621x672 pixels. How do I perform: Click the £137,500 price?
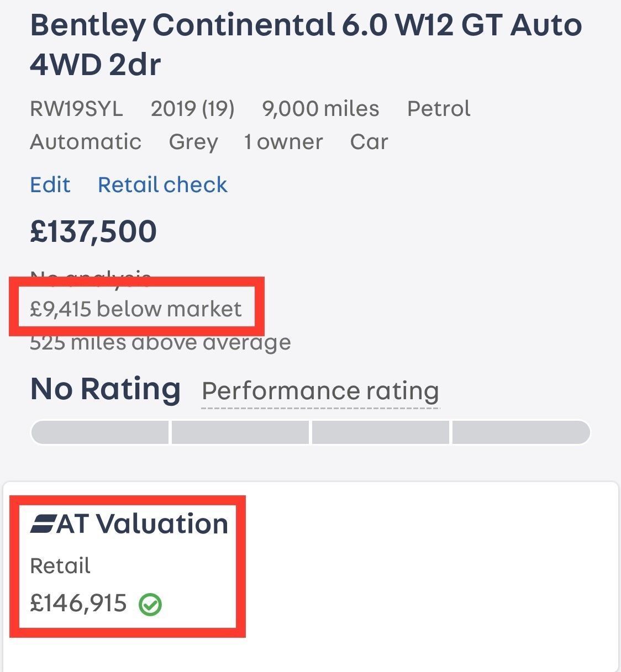[x=93, y=231]
